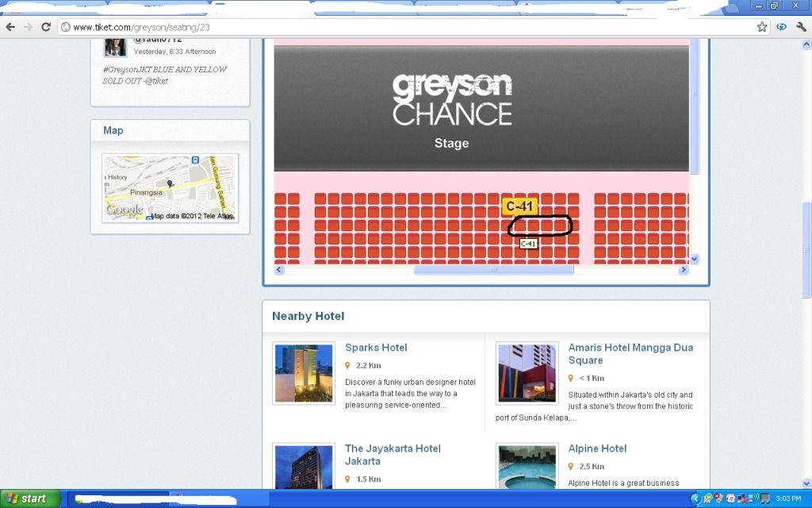Click the taskbar clock showing 3:03 PM
The height and width of the screenshot is (508, 812).
click(788, 498)
